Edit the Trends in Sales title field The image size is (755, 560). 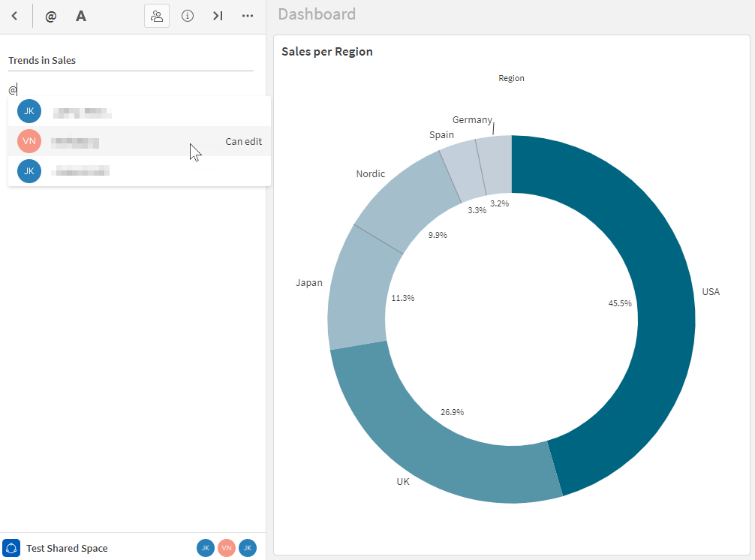(131, 61)
